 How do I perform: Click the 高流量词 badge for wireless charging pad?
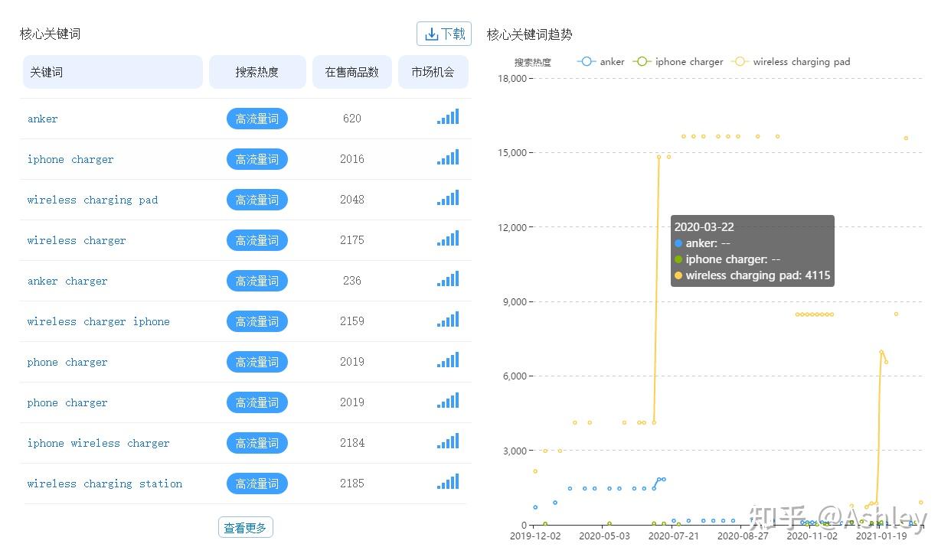257,200
